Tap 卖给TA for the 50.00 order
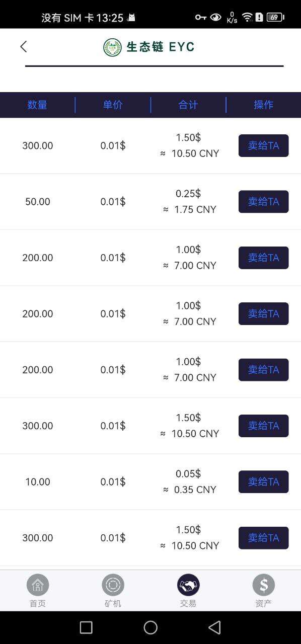This screenshot has height=644, width=301. tap(264, 202)
